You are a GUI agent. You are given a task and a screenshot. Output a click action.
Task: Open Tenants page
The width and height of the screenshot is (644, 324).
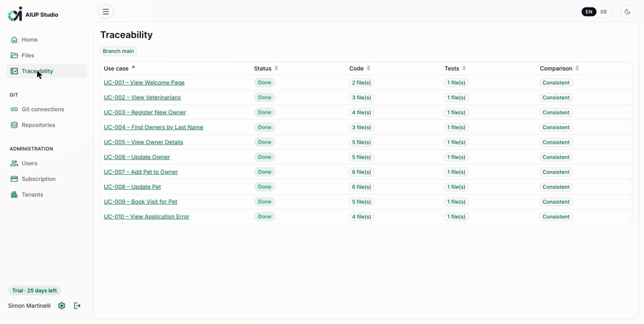[x=47, y=195]
